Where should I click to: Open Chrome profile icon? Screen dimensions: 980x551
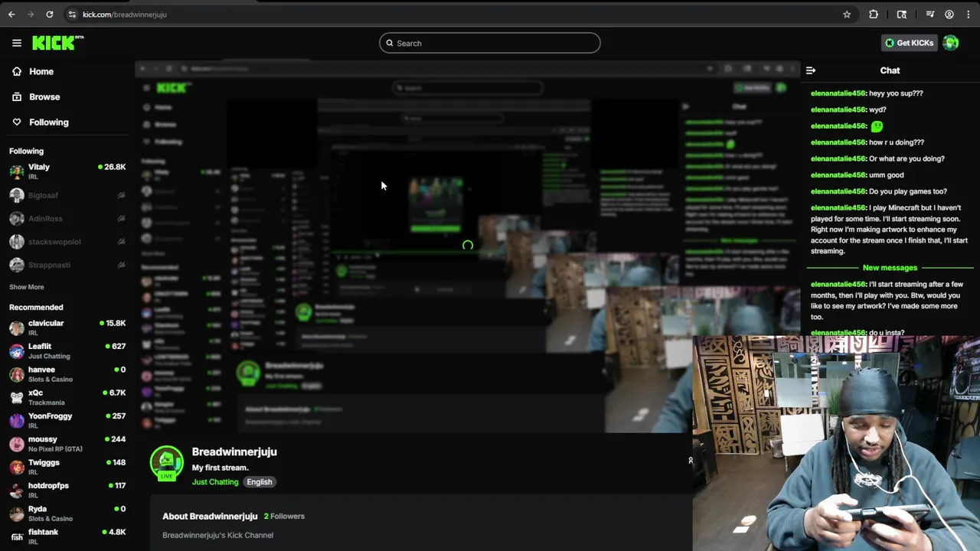pyautogui.click(x=949, y=15)
